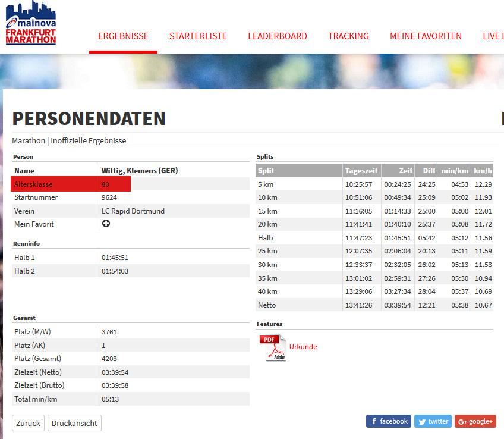Open the Druckansicht print view
The width and height of the screenshot is (504, 439).
coord(74,423)
